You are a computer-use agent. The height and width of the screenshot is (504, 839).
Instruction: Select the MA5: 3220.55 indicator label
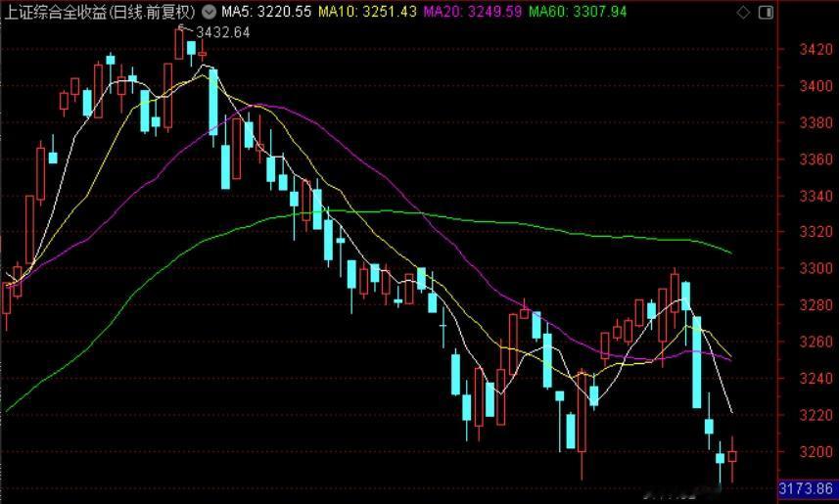[266, 12]
